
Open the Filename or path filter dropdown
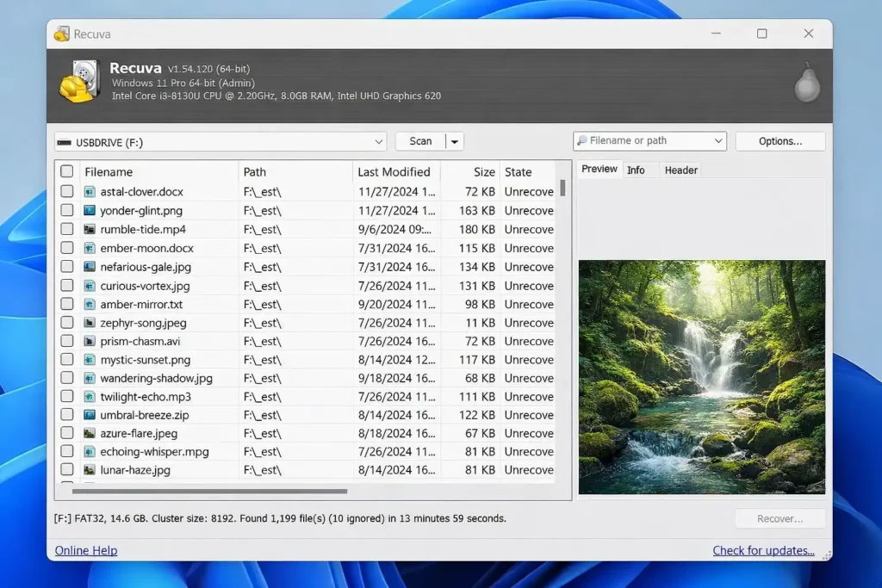(649, 141)
